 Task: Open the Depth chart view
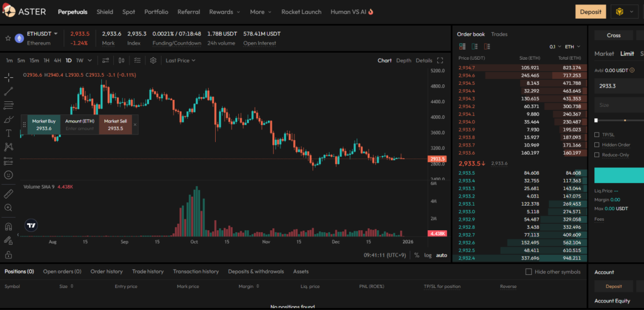[x=403, y=60]
